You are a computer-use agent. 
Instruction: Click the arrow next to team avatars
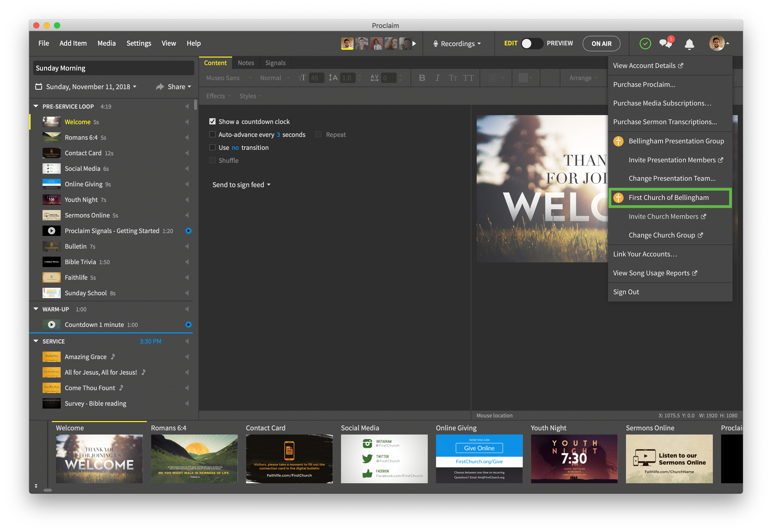(x=414, y=43)
